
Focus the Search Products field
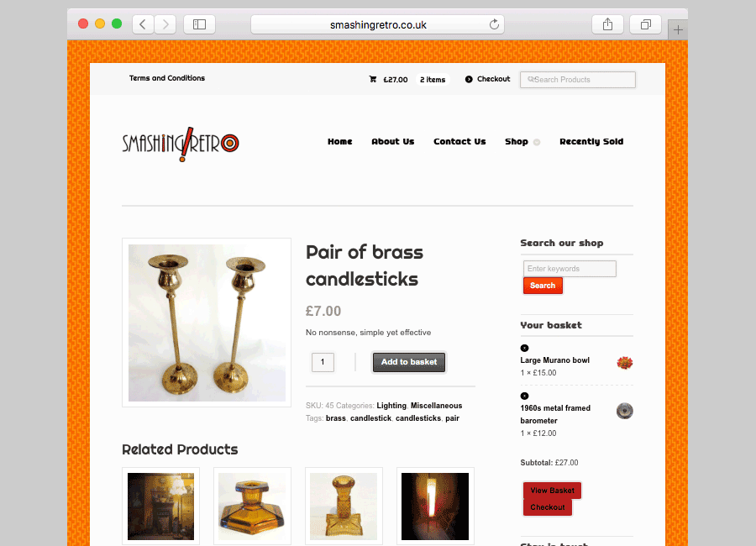578,80
